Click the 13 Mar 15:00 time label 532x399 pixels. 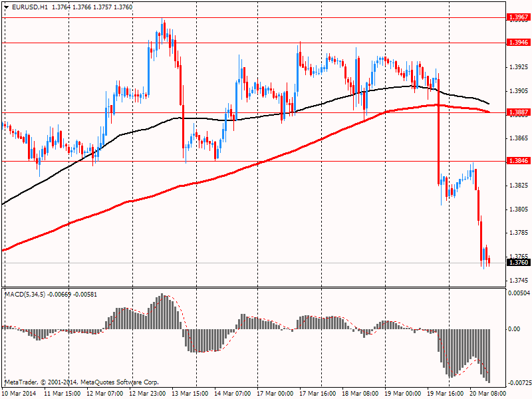(x=190, y=394)
